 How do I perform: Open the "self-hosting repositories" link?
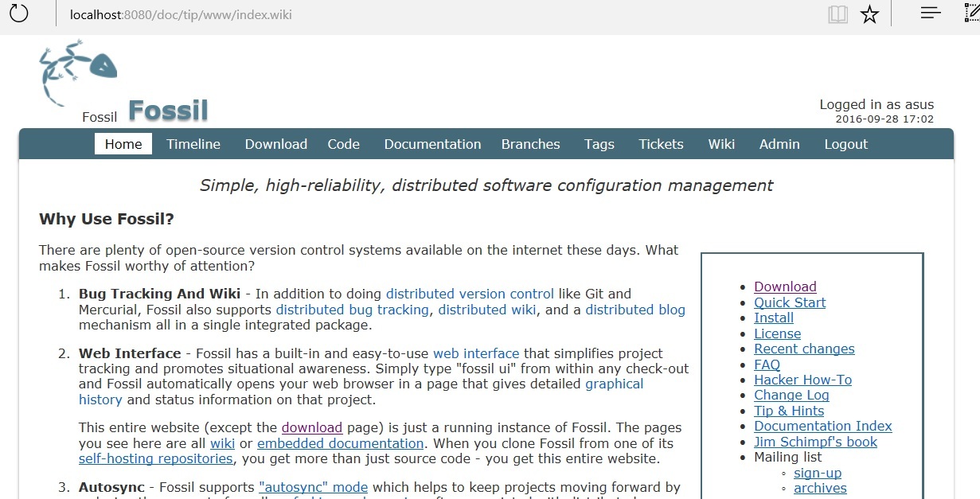[156, 458]
